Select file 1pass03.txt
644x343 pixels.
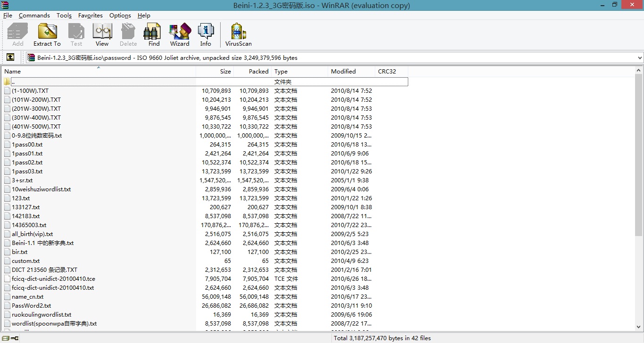tap(27, 171)
